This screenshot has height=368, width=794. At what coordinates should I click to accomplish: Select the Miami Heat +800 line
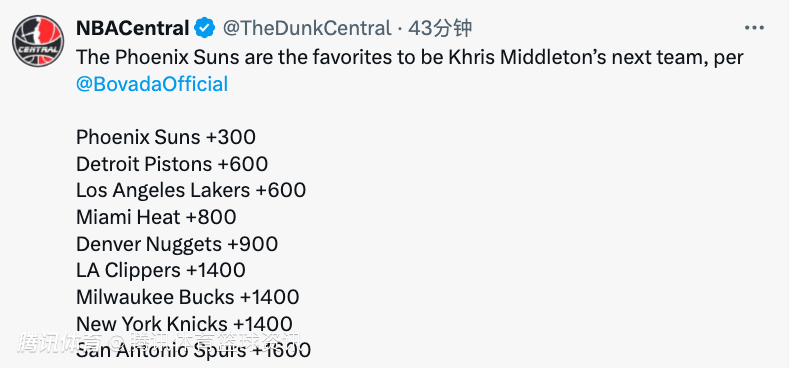pyautogui.click(x=156, y=217)
